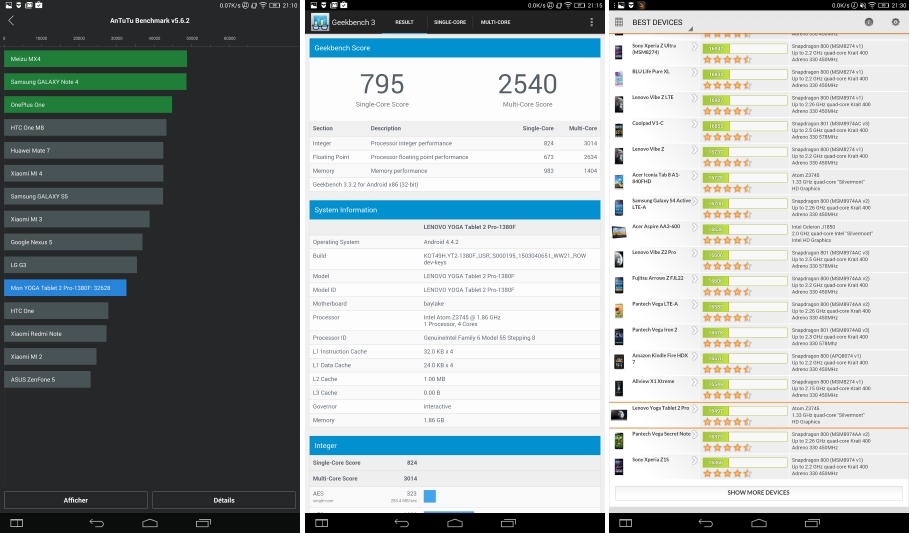Select the Lenovo Yoga Tablet 2 Pro thumbnail
Image resolution: width=910 pixels, height=533 pixels.
[619, 415]
